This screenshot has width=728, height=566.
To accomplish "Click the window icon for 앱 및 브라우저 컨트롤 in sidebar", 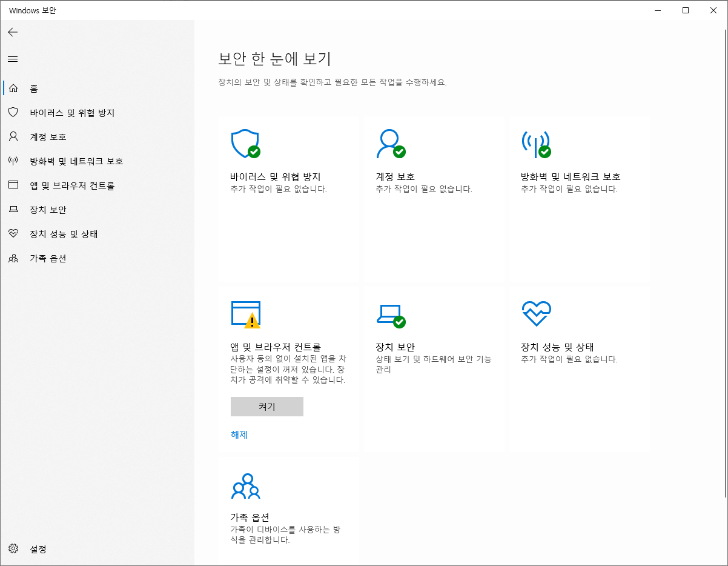I will 13,185.
